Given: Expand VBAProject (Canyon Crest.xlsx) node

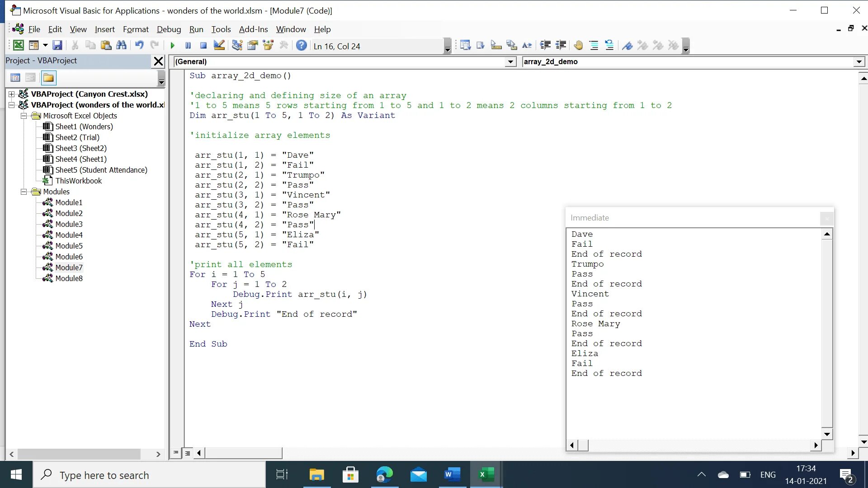Looking at the screenshot, I should (12, 94).
